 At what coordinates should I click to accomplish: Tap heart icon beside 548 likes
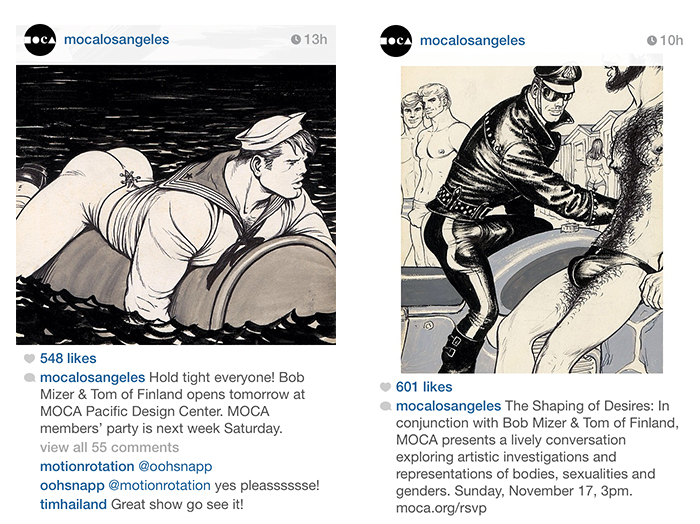click(x=29, y=358)
